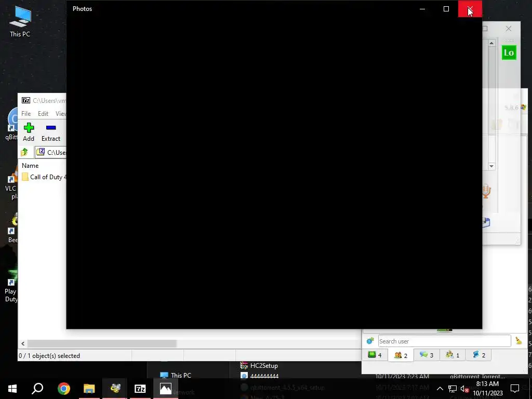This screenshot has height=399, width=532.
Task: Go up one folder level in 7-Zip
Action: [x=24, y=152]
